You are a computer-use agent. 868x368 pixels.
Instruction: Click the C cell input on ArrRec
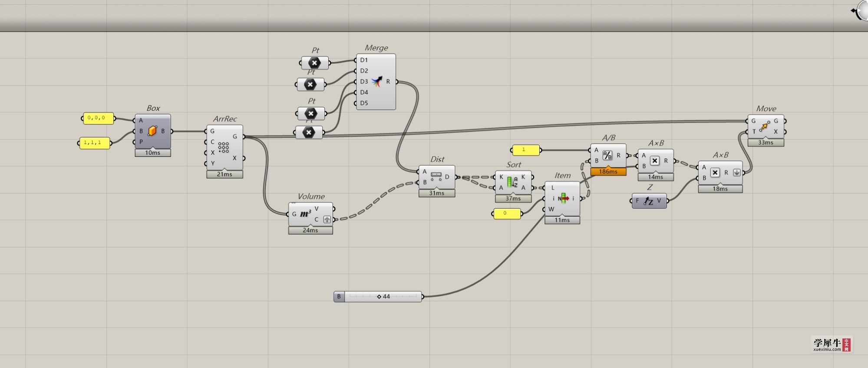212,142
